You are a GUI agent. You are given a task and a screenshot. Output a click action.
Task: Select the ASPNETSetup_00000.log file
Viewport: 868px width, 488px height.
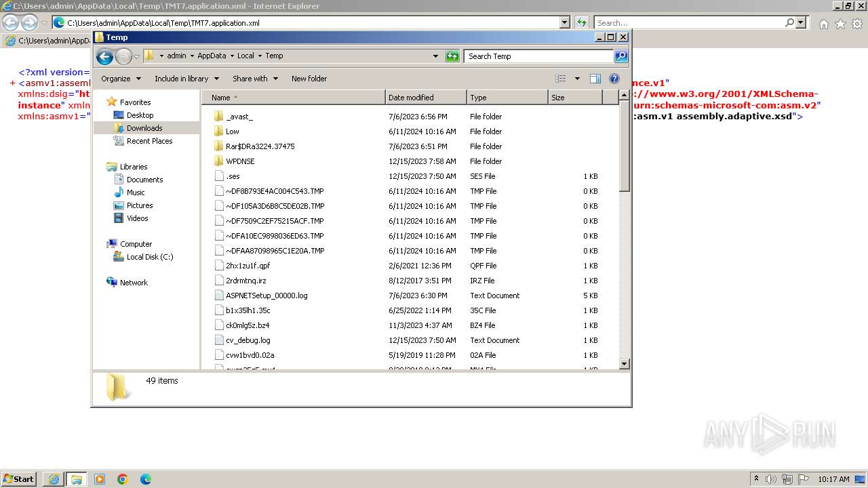267,296
